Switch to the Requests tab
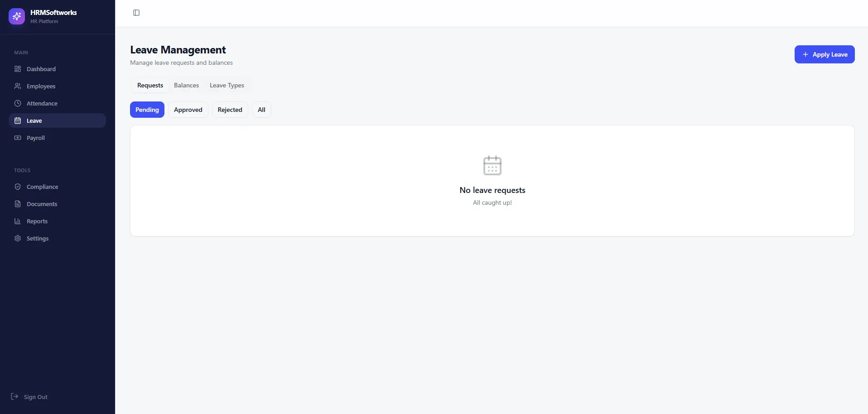Image resolution: width=868 pixels, height=414 pixels. pyautogui.click(x=150, y=85)
